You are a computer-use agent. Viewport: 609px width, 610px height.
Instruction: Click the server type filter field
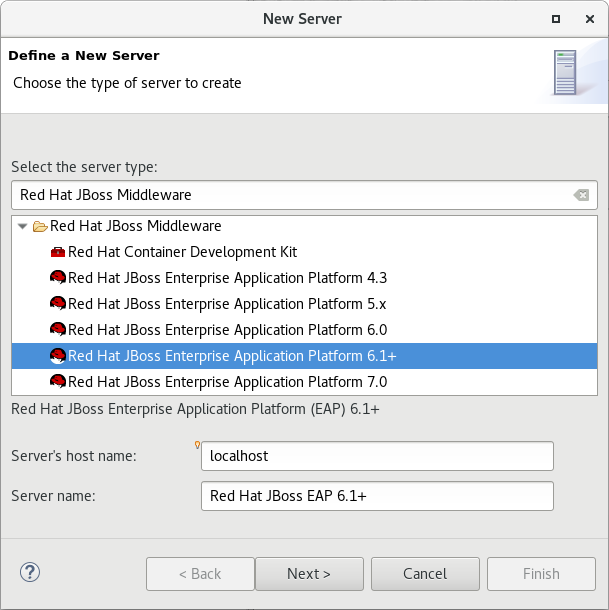pyautogui.click(x=304, y=195)
